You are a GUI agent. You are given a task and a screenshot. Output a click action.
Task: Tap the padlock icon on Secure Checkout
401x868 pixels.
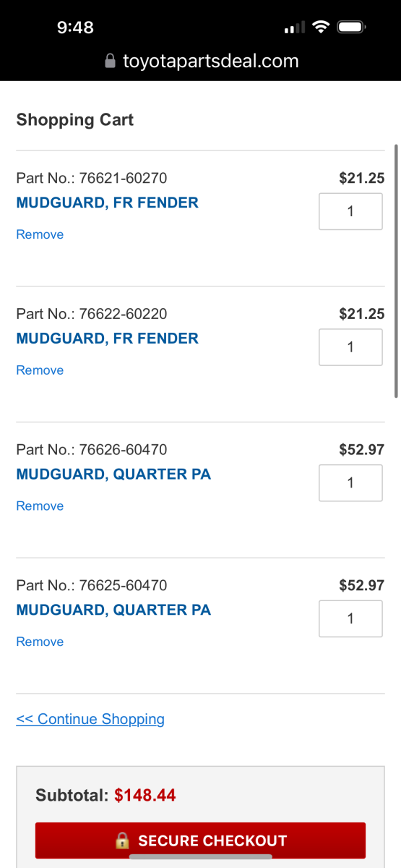(x=122, y=841)
